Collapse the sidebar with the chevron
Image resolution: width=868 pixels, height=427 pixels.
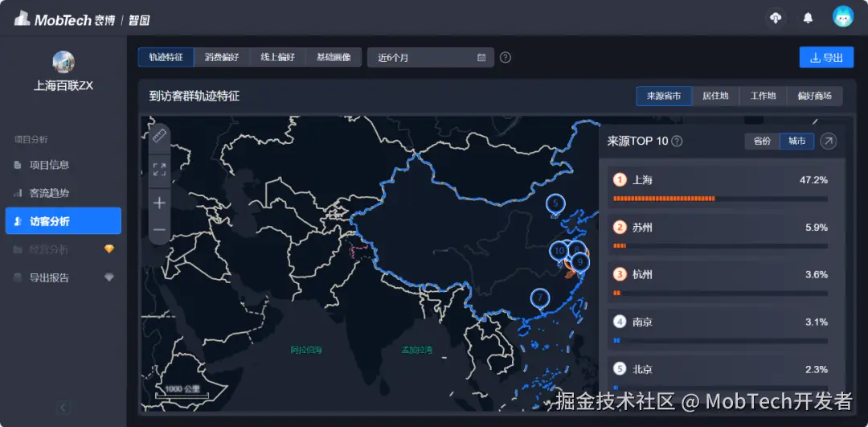click(x=63, y=408)
